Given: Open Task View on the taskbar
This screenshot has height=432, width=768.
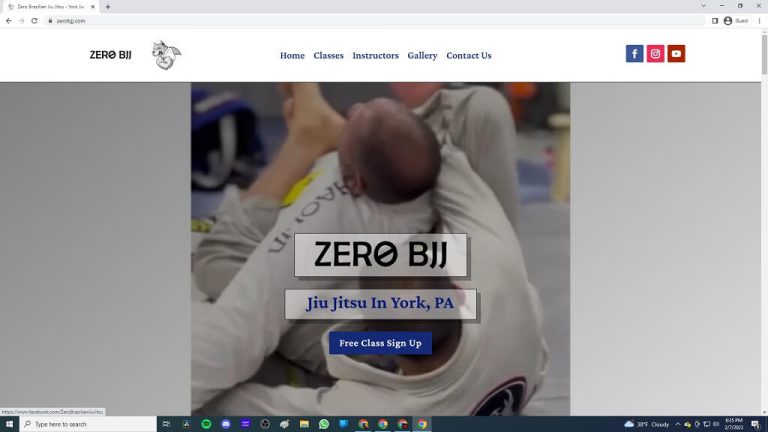Looking at the screenshot, I should coord(166,424).
